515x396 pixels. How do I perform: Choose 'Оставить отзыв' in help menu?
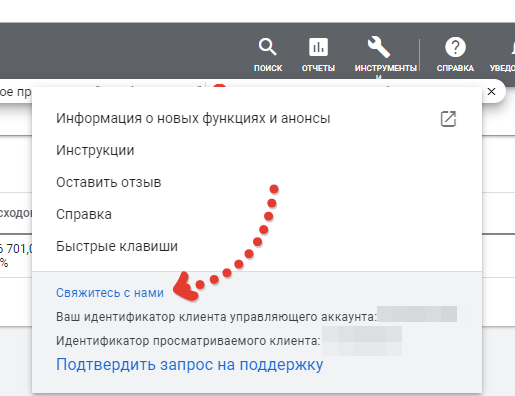tap(109, 182)
